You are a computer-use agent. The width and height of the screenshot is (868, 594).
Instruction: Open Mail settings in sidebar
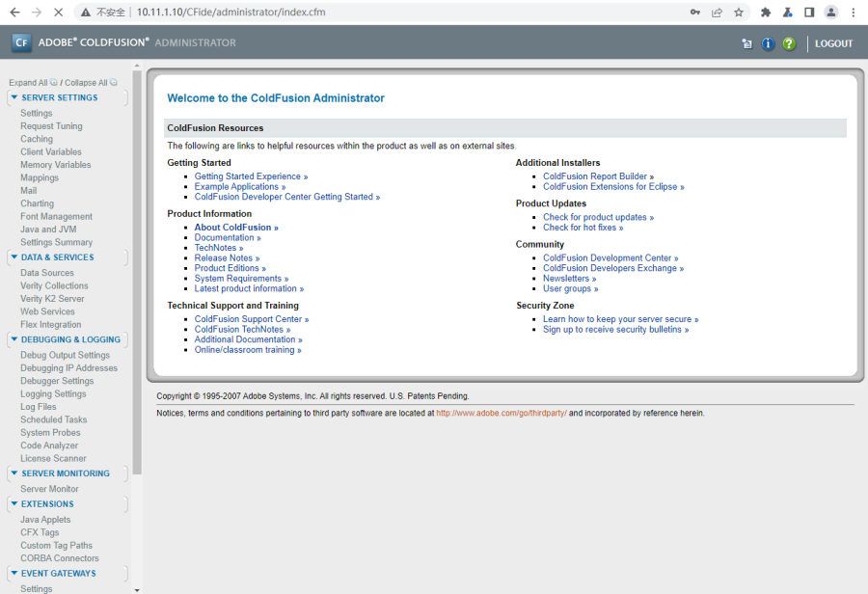[29, 190]
